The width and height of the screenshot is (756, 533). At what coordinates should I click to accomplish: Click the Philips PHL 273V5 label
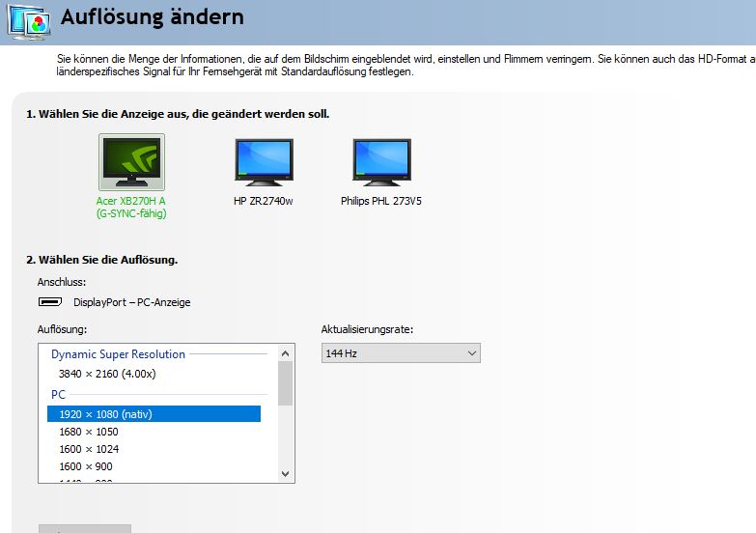click(380, 201)
